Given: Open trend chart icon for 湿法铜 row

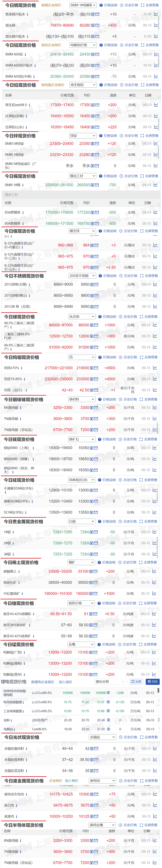Looking at the screenshot, I should tap(156, 25).
